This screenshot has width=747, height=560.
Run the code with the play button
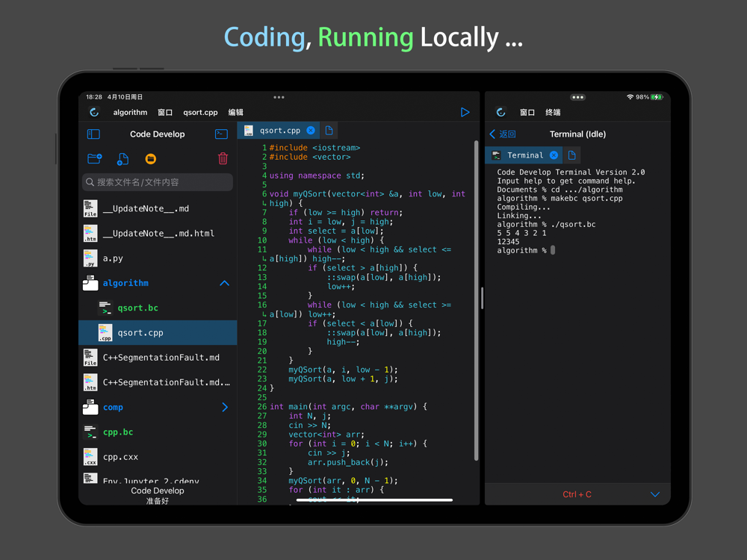[x=465, y=112]
